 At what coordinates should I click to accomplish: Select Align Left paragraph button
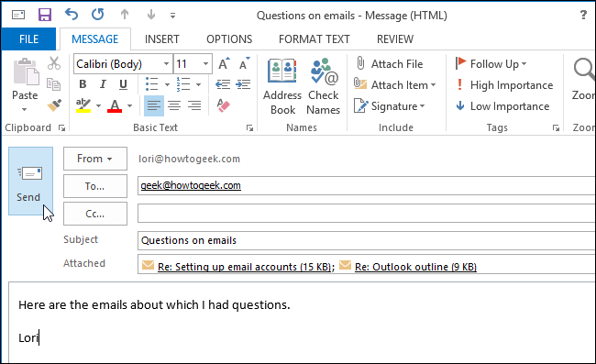click(154, 105)
